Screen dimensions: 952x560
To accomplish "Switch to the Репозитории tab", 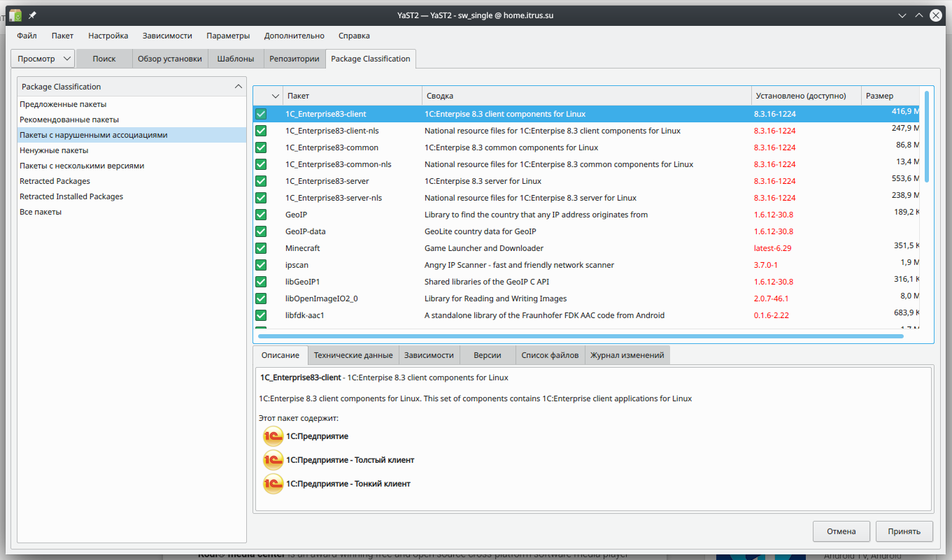I will [x=294, y=59].
